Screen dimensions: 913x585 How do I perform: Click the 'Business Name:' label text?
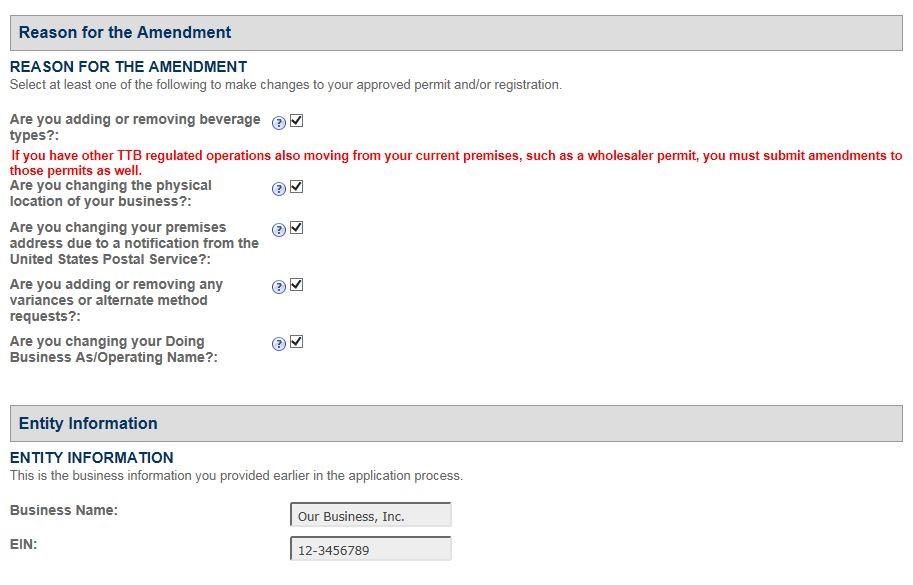click(64, 510)
